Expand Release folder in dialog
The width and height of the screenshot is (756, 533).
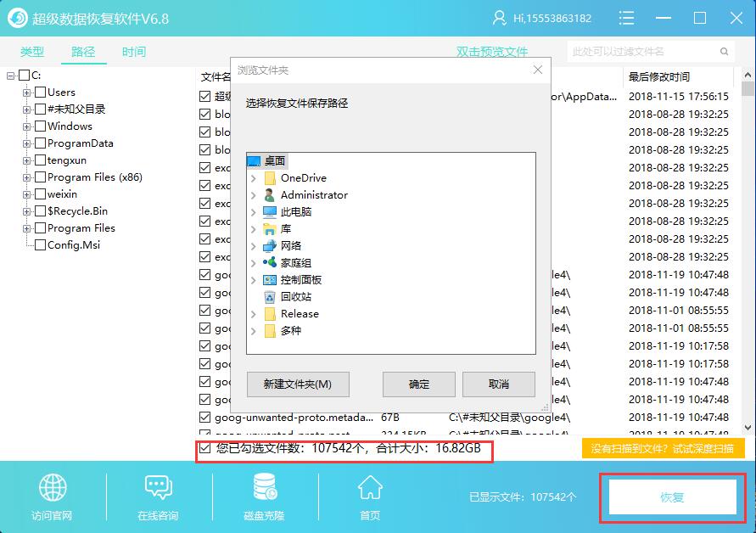pyautogui.click(x=254, y=314)
